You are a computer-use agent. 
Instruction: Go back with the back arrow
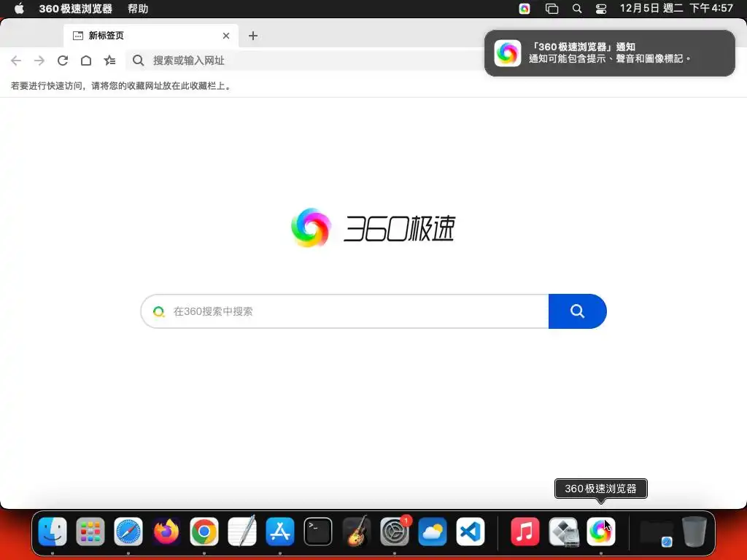tap(16, 61)
